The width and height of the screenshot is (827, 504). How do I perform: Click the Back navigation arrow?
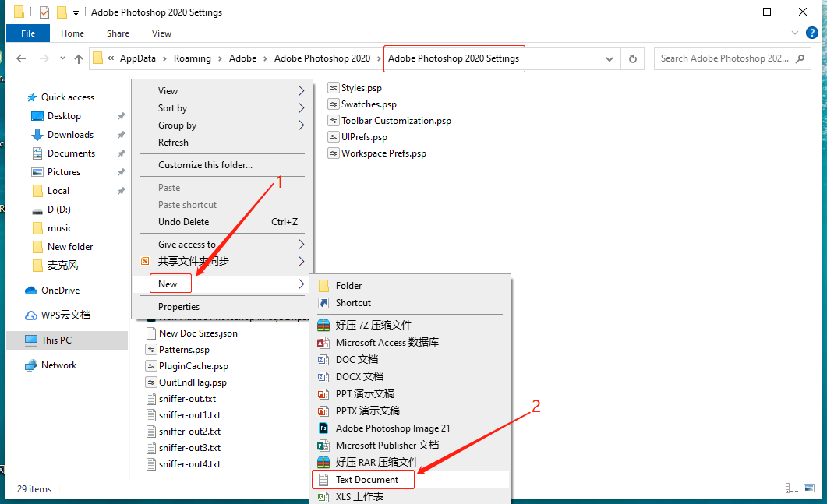click(21, 58)
